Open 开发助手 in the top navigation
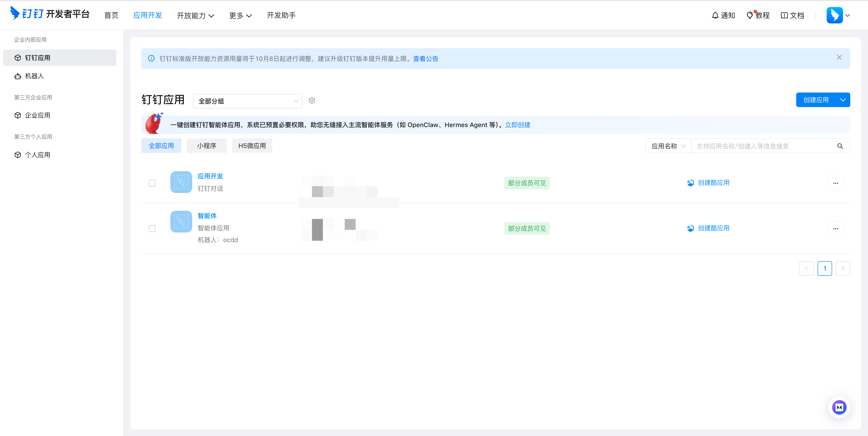The width and height of the screenshot is (868, 436). pos(281,15)
